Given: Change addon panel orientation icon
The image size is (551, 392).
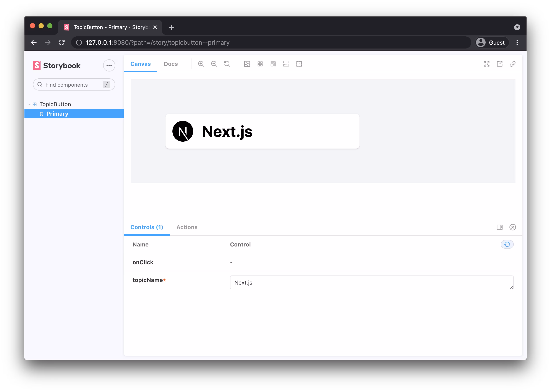Looking at the screenshot, I should pyautogui.click(x=500, y=227).
